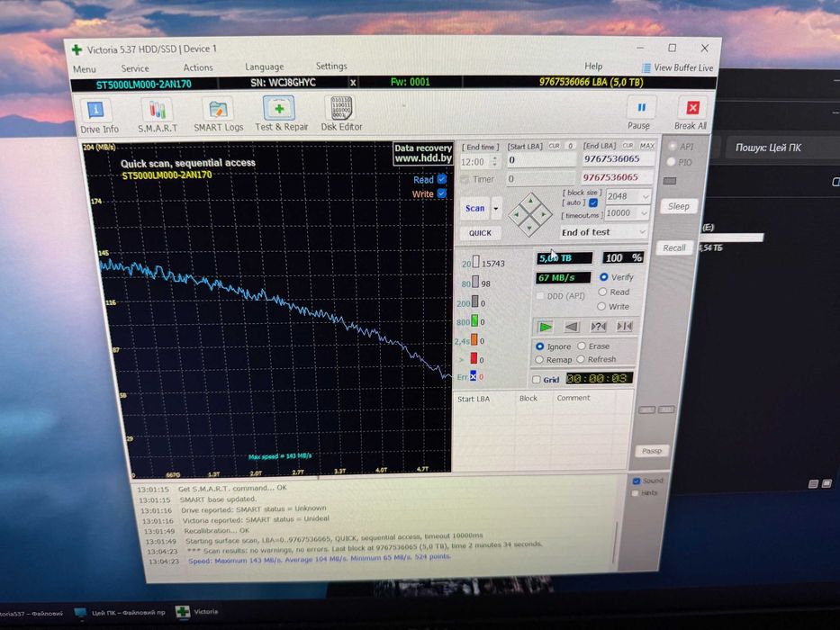840x630 pixels.
Task: Open the Menu menu
Action: pos(84,69)
